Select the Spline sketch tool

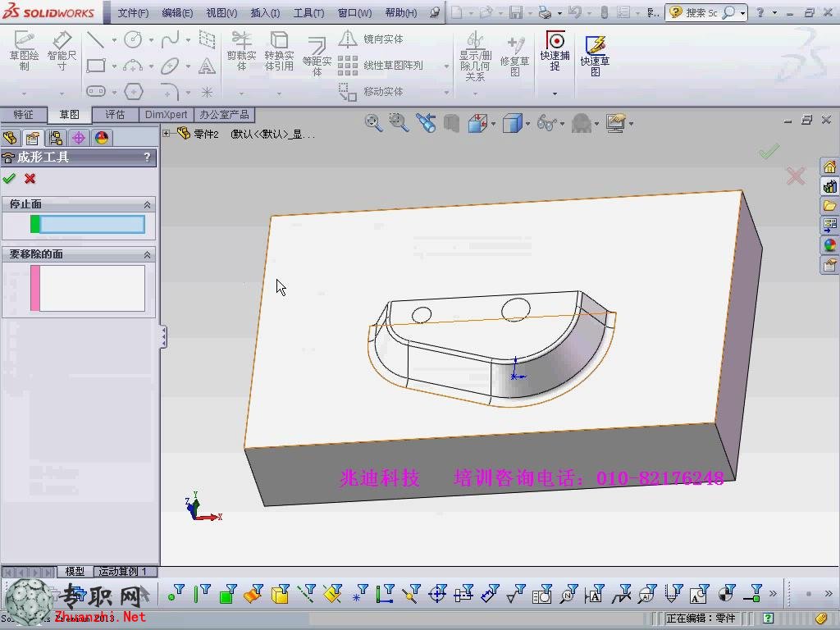coord(170,39)
